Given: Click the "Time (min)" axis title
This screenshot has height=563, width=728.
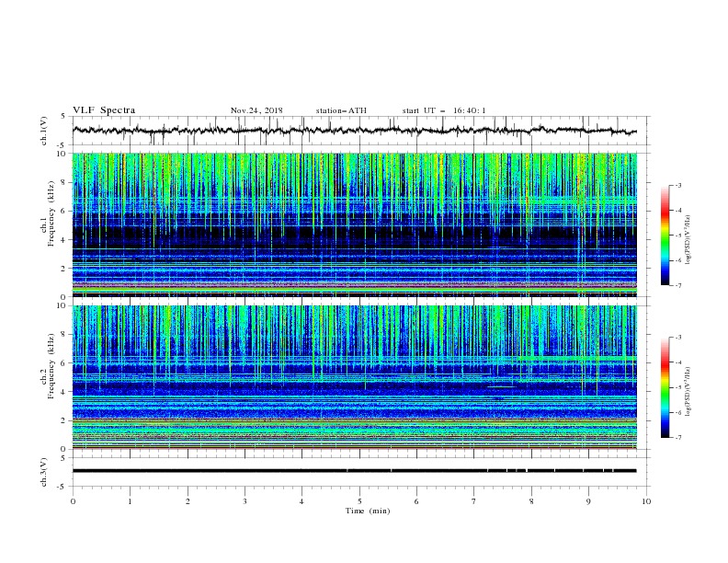Looking at the screenshot, I should (368, 511).
